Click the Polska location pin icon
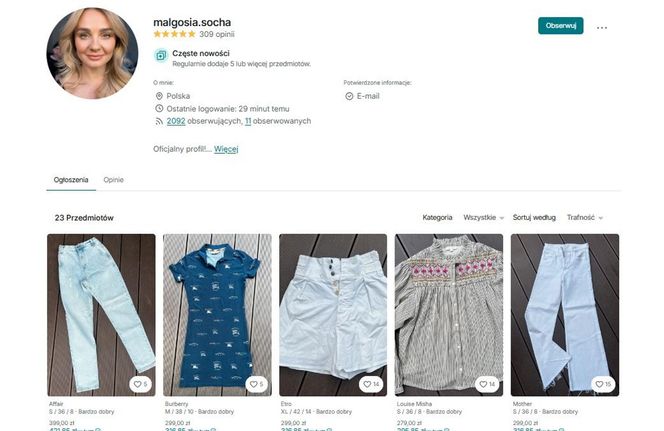The width and height of the screenshot is (664, 431). pyautogui.click(x=159, y=96)
